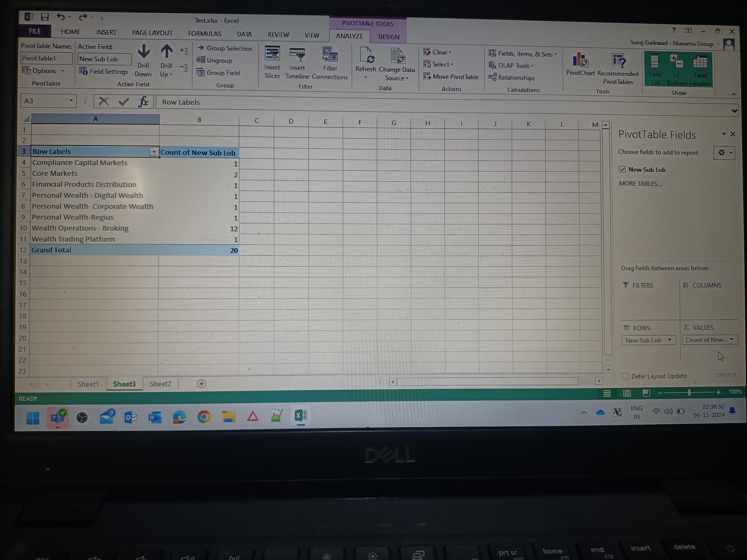Click the Save icon in quick access toolbar
This screenshot has width=747, height=560.
45,17
